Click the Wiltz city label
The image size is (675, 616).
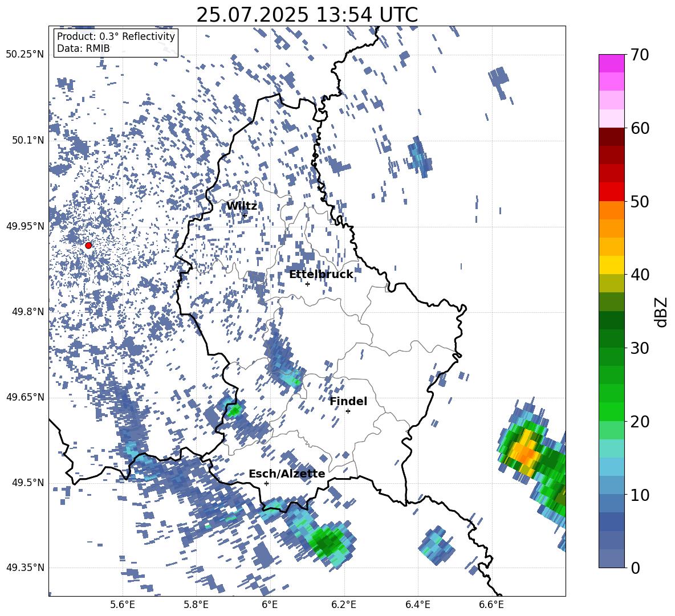pyautogui.click(x=242, y=206)
